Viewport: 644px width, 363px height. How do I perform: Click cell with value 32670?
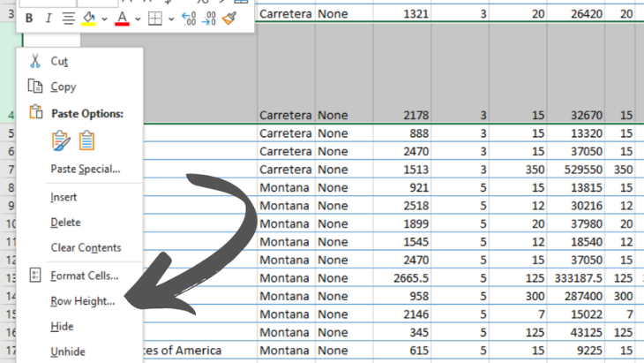[x=575, y=73]
